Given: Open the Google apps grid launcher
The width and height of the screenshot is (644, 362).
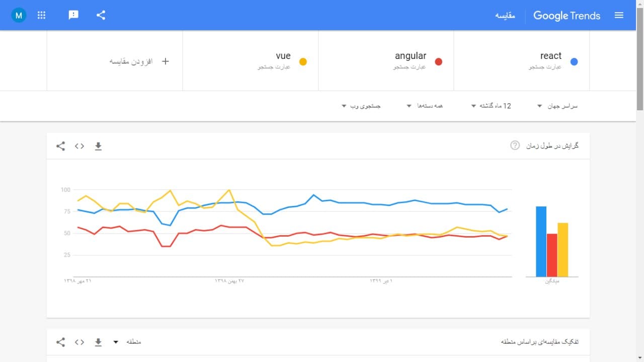Looking at the screenshot, I should click(x=41, y=15).
